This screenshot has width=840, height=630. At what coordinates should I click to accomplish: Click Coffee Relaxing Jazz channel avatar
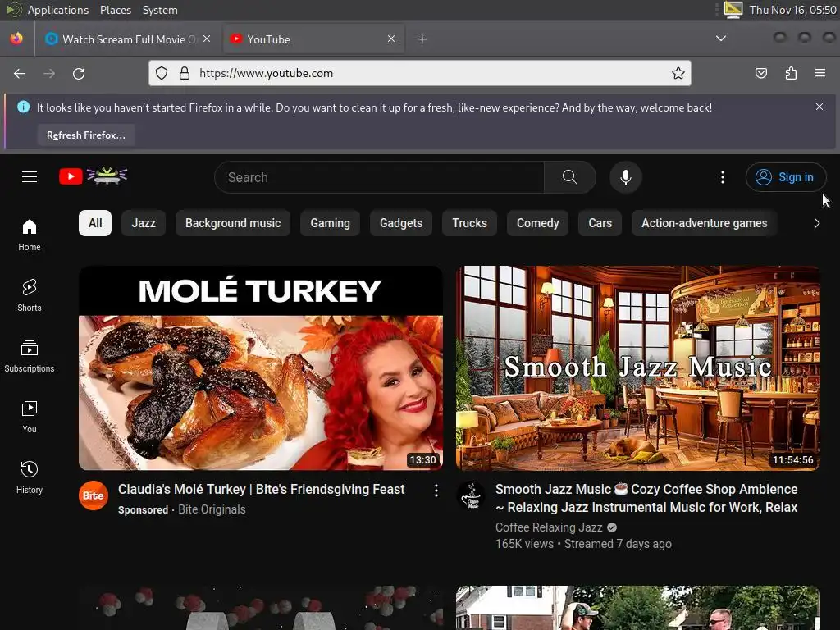(472, 495)
